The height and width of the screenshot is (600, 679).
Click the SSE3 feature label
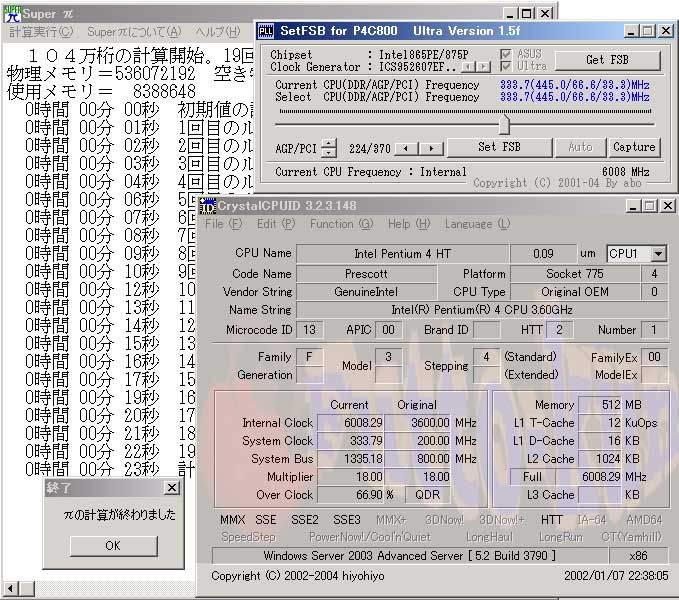point(346,520)
